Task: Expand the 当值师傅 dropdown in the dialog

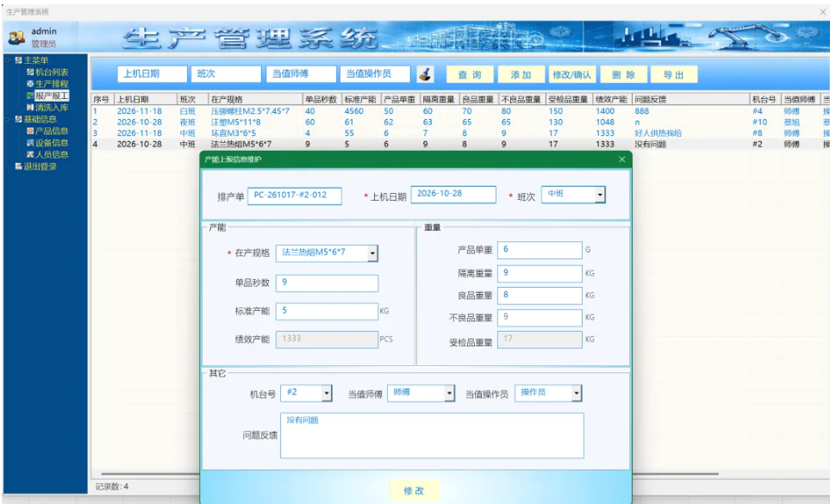Action: [x=449, y=393]
